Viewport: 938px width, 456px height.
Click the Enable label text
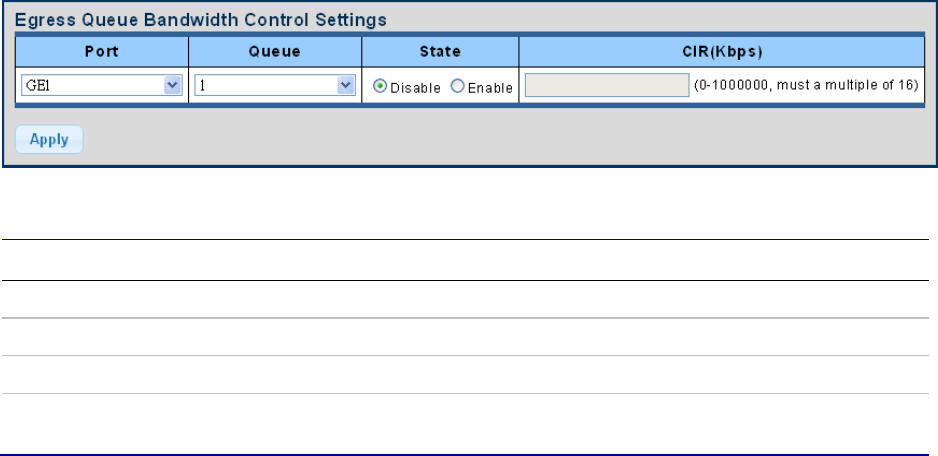(490, 88)
